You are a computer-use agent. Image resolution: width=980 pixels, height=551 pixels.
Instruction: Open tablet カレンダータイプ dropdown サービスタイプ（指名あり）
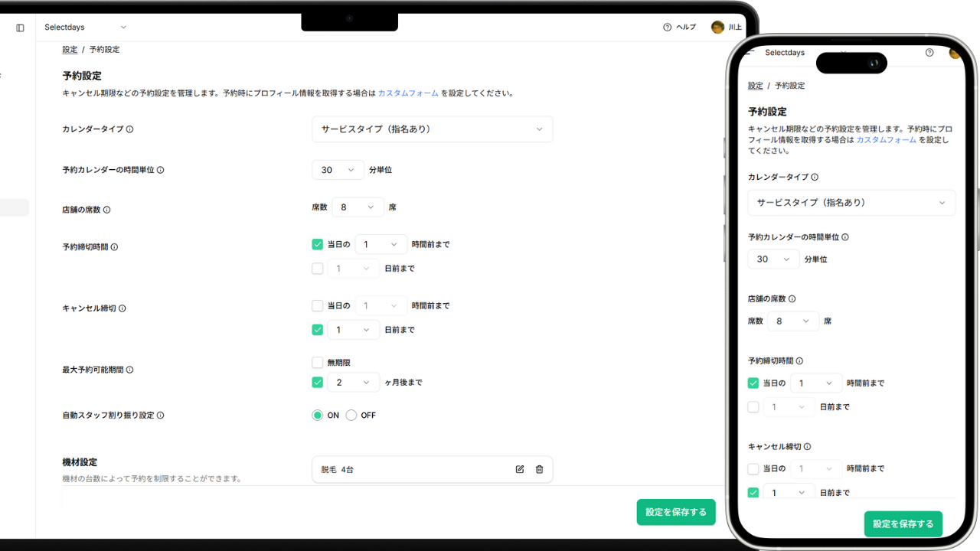(x=433, y=129)
